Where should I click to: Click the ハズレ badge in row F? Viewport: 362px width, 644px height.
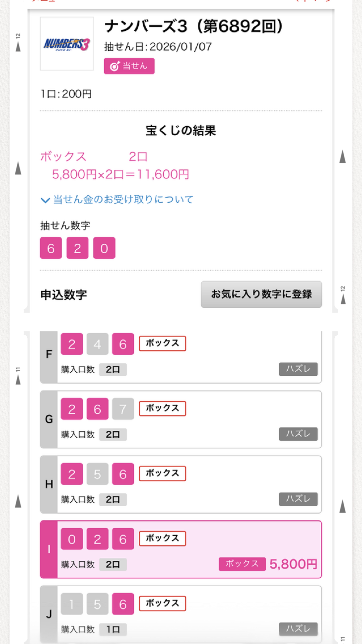298,369
